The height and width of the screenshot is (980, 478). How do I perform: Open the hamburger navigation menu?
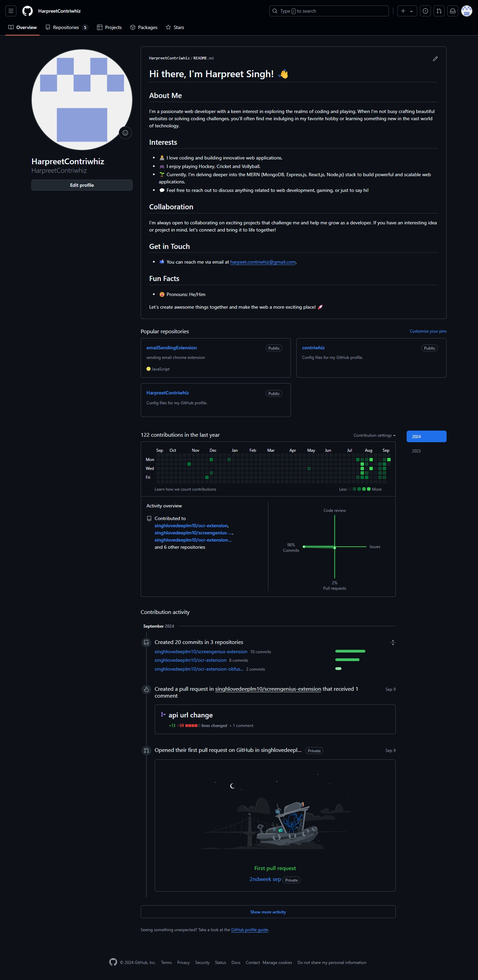point(11,11)
